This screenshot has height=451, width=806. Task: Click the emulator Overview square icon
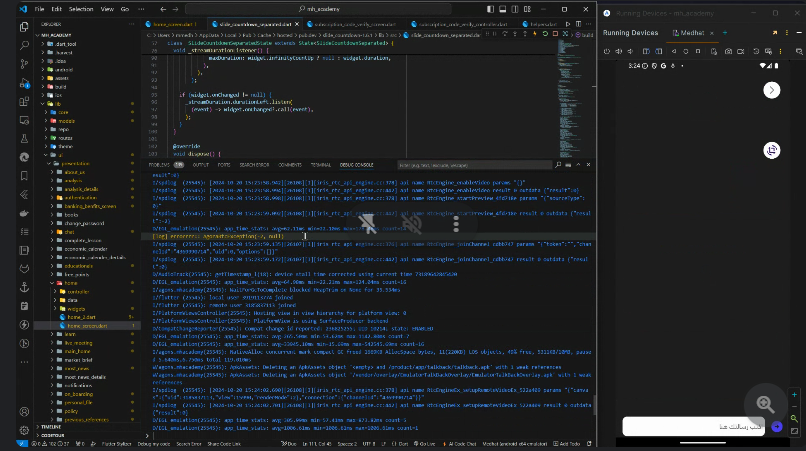(698, 51)
